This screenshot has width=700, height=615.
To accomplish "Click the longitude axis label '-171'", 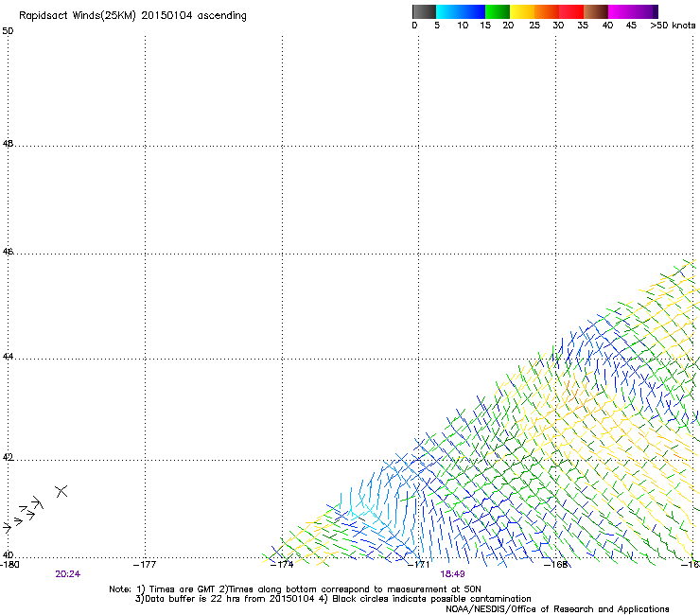I will 419,565.
